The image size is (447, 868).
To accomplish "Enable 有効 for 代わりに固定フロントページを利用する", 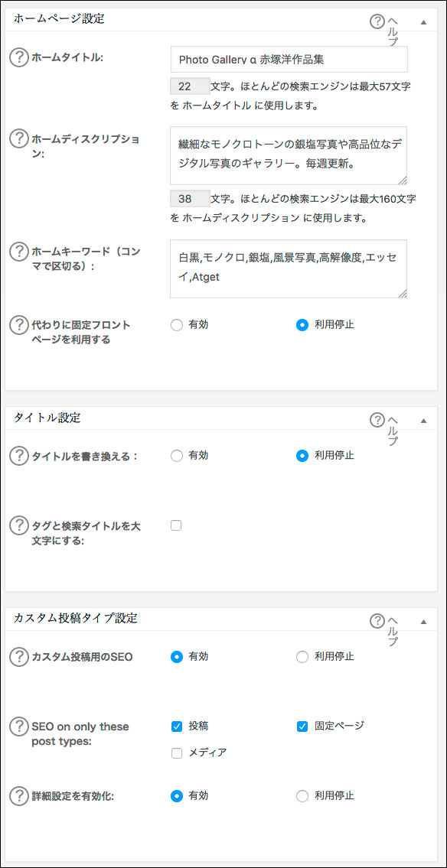I will (x=176, y=325).
